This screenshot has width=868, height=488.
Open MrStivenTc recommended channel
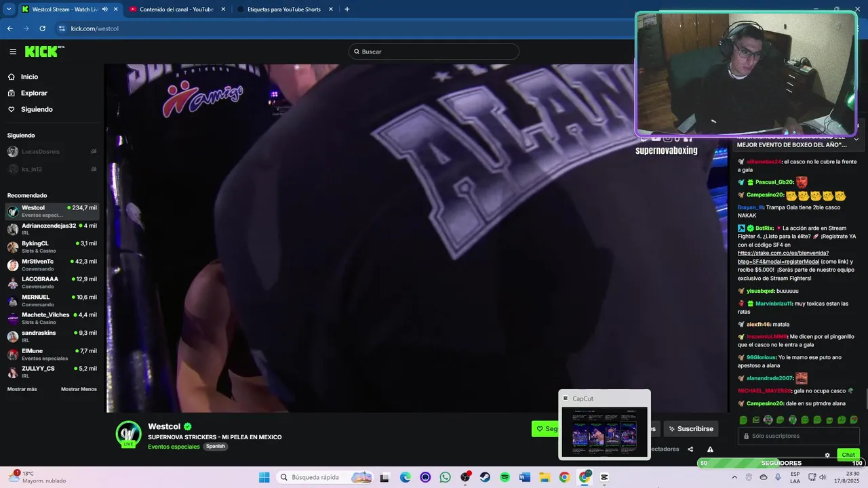click(52, 265)
